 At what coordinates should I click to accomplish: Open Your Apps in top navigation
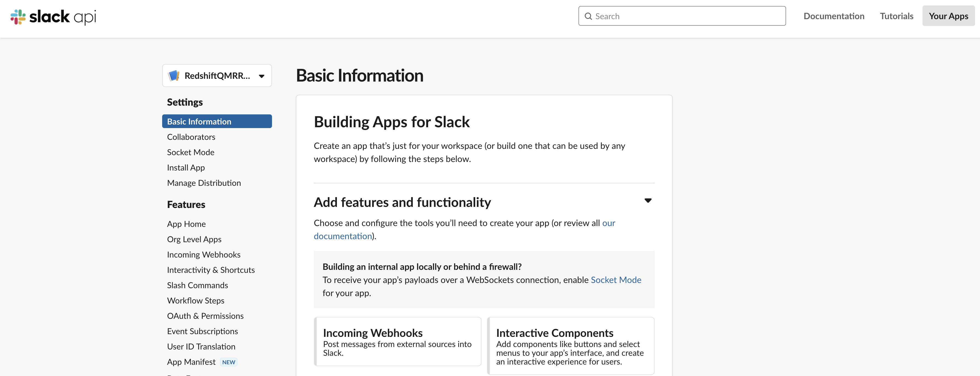point(948,16)
